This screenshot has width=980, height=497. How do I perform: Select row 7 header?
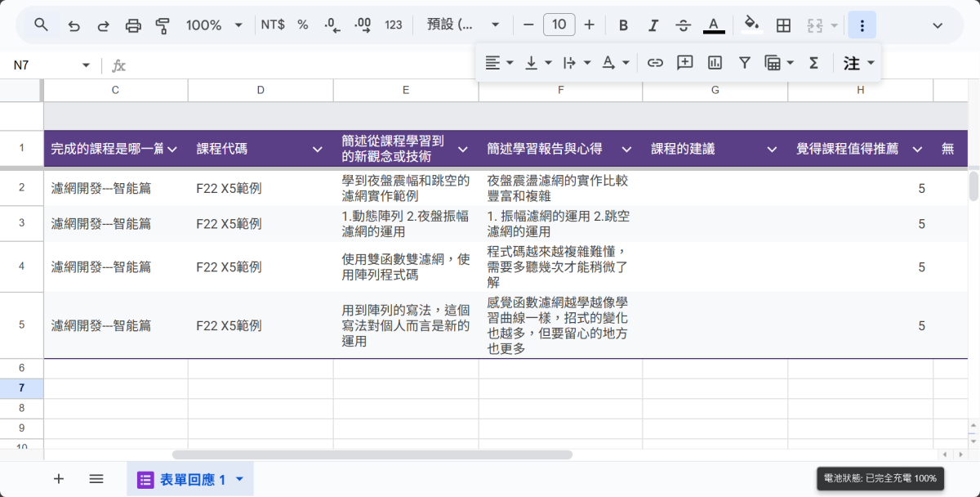[x=21, y=387]
